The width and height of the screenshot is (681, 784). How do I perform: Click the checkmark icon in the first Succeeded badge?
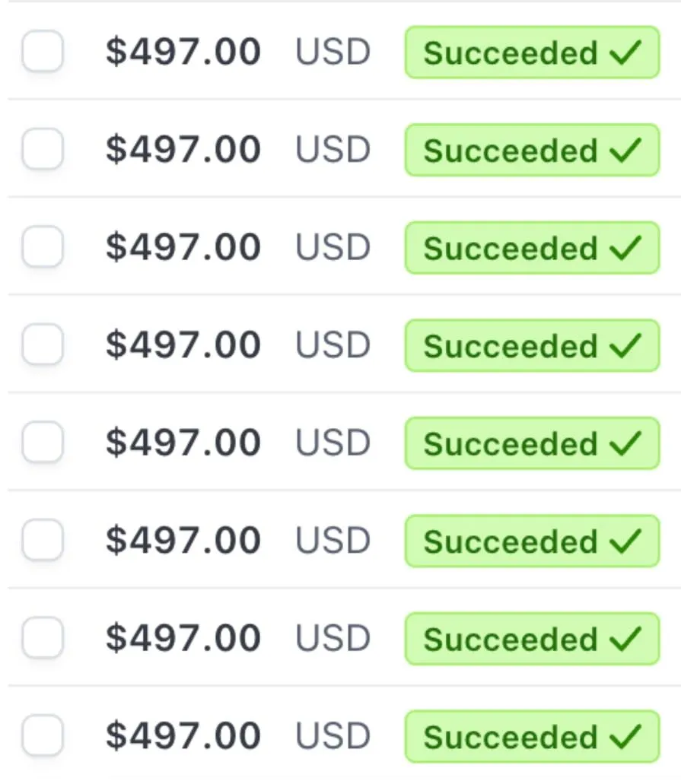click(x=625, y=52)
